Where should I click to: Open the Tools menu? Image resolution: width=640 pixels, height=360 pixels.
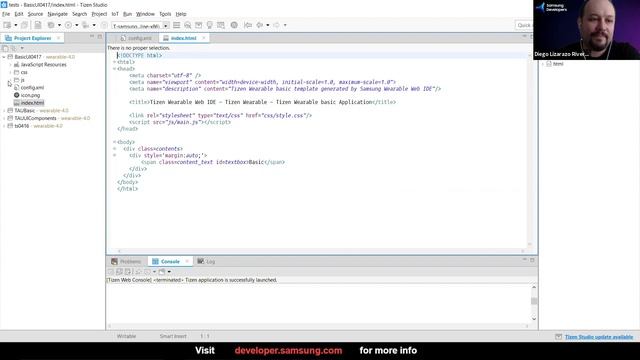165,14
